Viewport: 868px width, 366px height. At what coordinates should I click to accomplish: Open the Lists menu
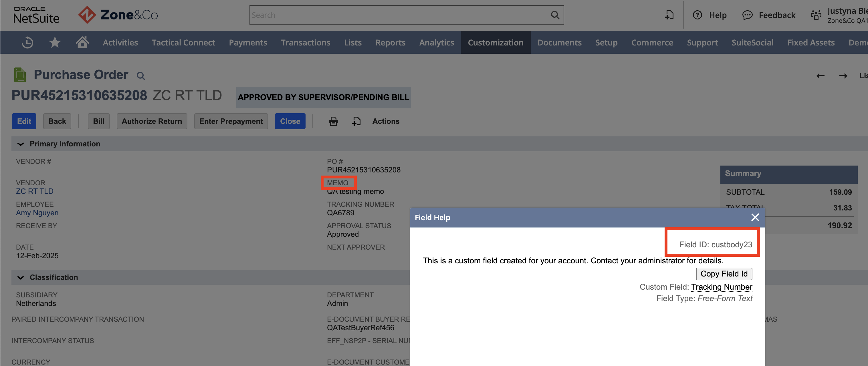point(353,43)
